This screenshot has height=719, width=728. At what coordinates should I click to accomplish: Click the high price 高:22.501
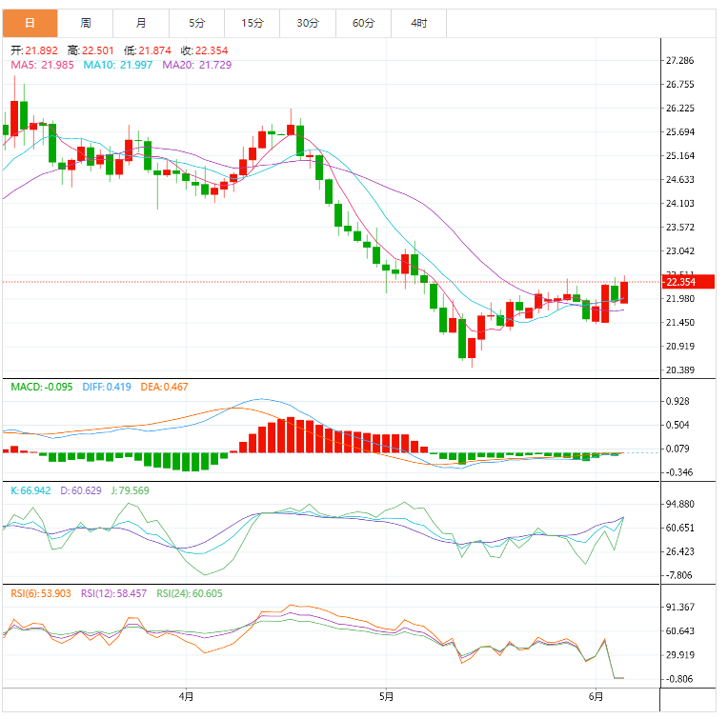click(91, 50)
